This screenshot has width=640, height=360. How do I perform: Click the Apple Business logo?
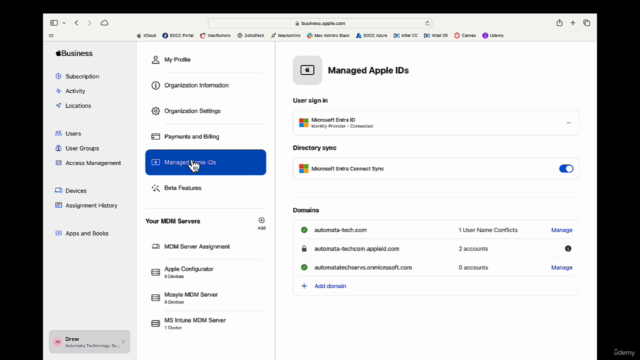74,53
